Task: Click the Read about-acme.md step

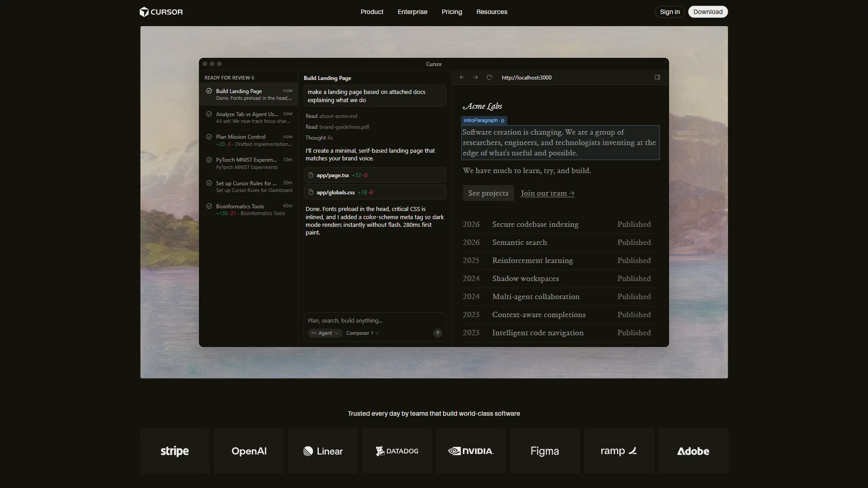Action: pos(331,116)
